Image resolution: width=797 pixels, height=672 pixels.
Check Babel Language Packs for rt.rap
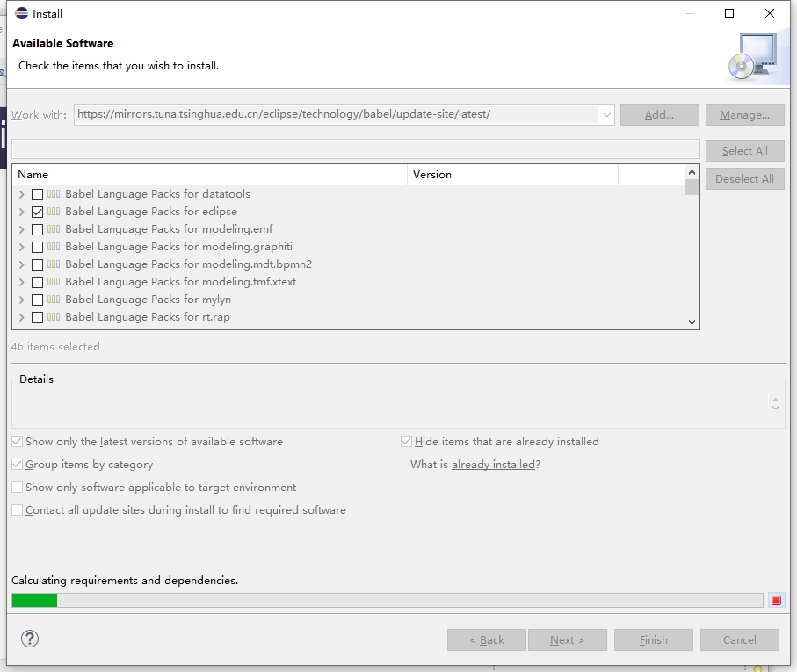(x=37, y=317)
